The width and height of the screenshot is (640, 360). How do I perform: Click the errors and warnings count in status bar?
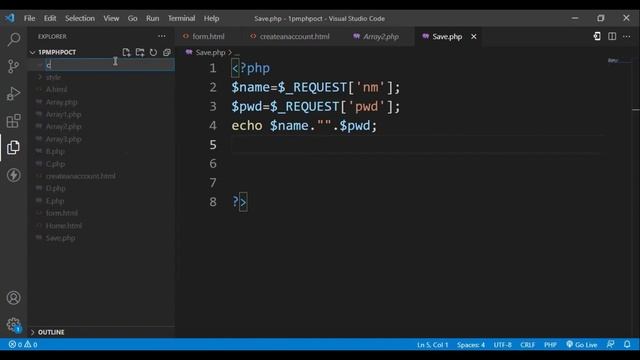point(23,344)
